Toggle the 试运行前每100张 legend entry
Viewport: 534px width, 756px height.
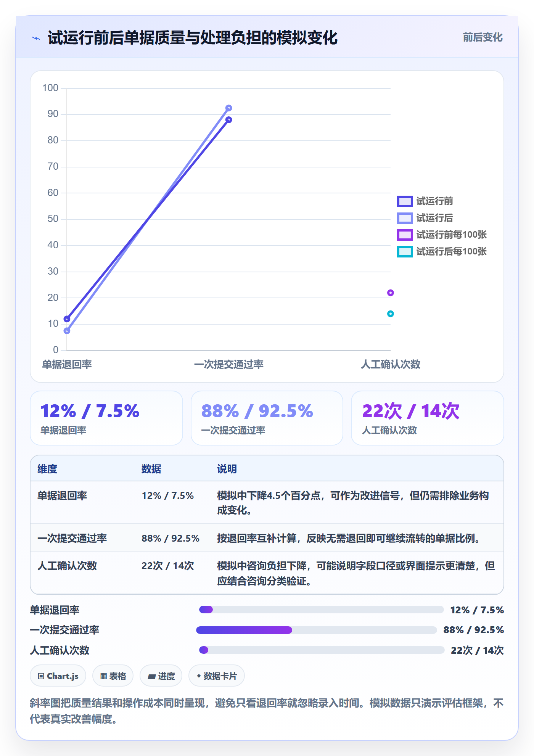(x=442, y=235)
